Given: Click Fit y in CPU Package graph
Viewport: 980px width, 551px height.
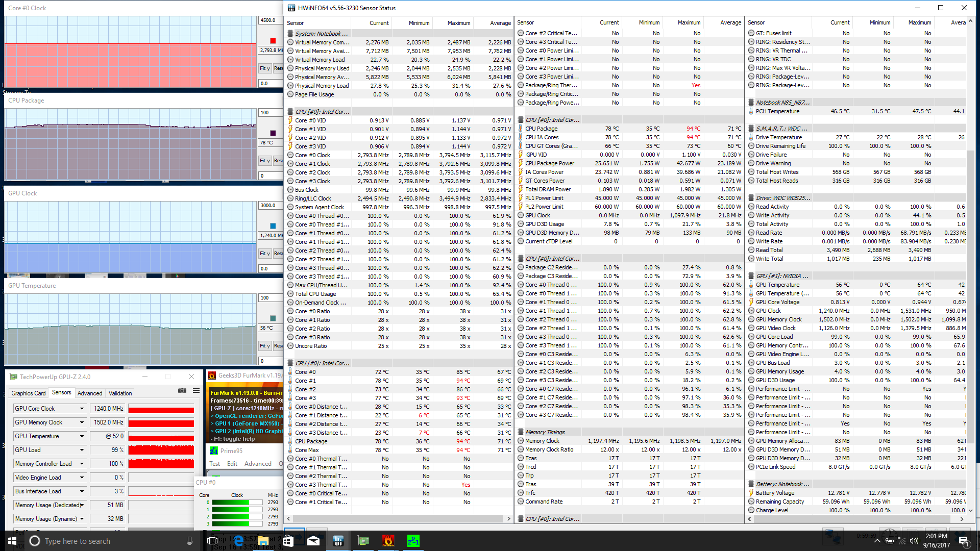Looking at the screenshot, I should coord(265,161).
